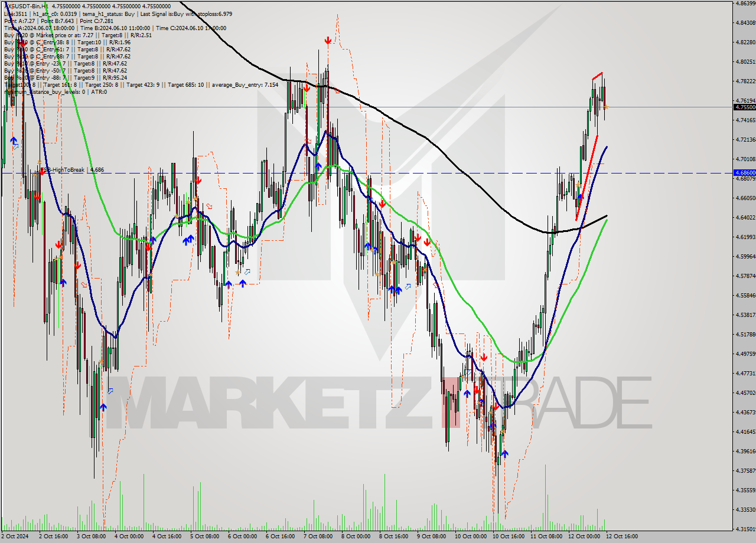Click 'Last Signal is:Buy with stoploss:6.979' text
This screenshot has width=756, height=543.
tap(186, 14)
